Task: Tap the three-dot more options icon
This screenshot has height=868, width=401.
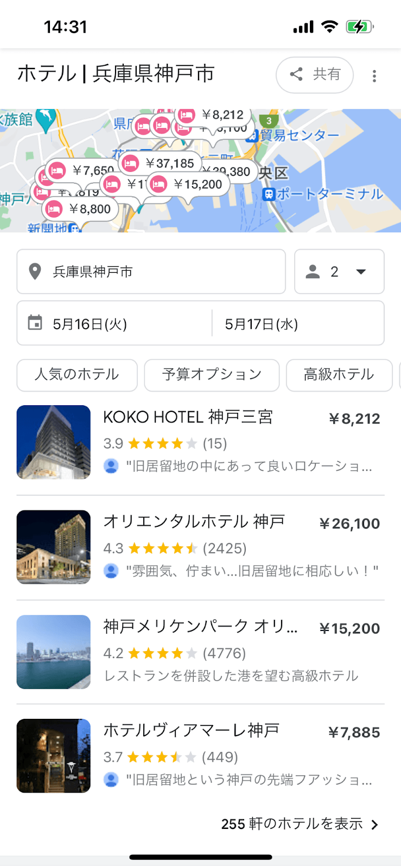Action: pyautogui.click(x=374, y=76)
